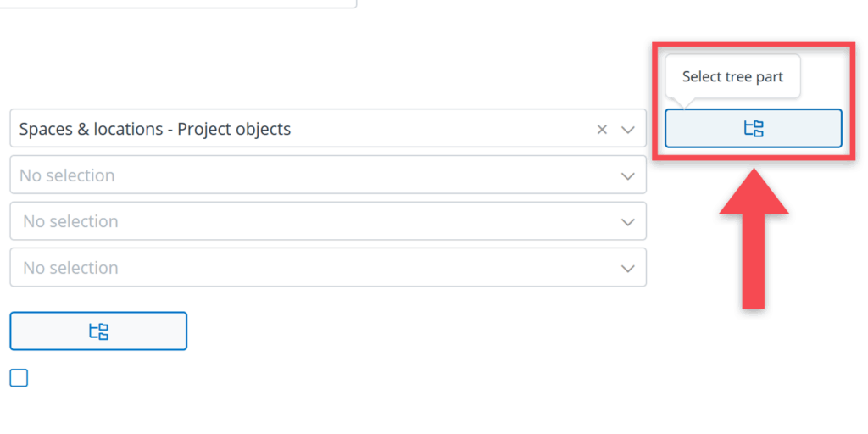
Task: Open the first No selection dropdown arrow
Action: (628, 176)
